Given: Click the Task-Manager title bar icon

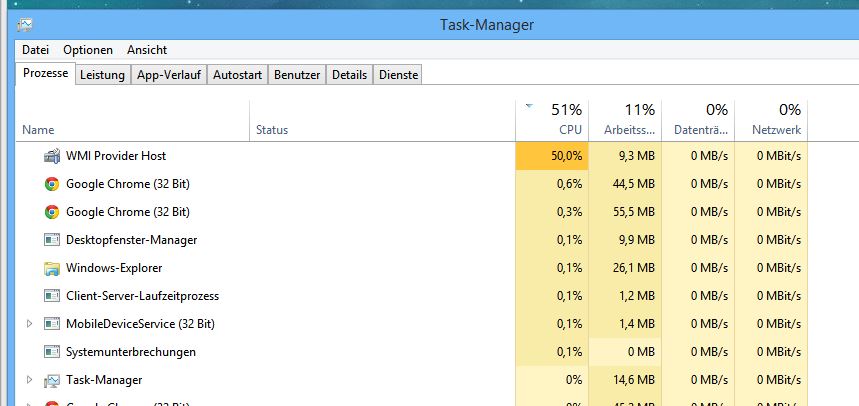Looking at the screenshot, I should [25, 25].
